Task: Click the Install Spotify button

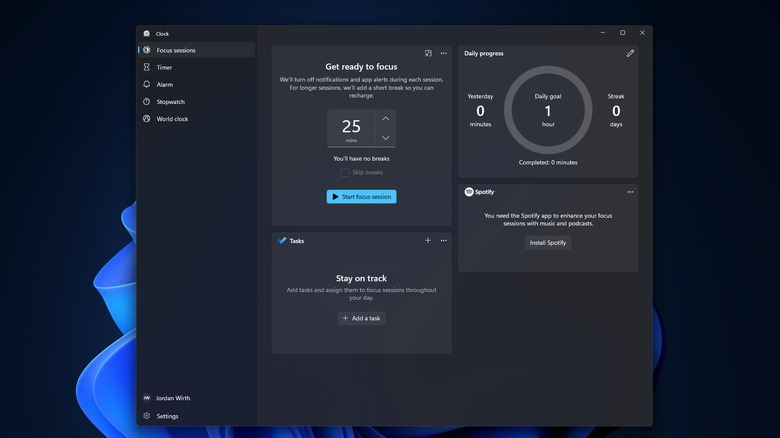Action: click(548, 243)
